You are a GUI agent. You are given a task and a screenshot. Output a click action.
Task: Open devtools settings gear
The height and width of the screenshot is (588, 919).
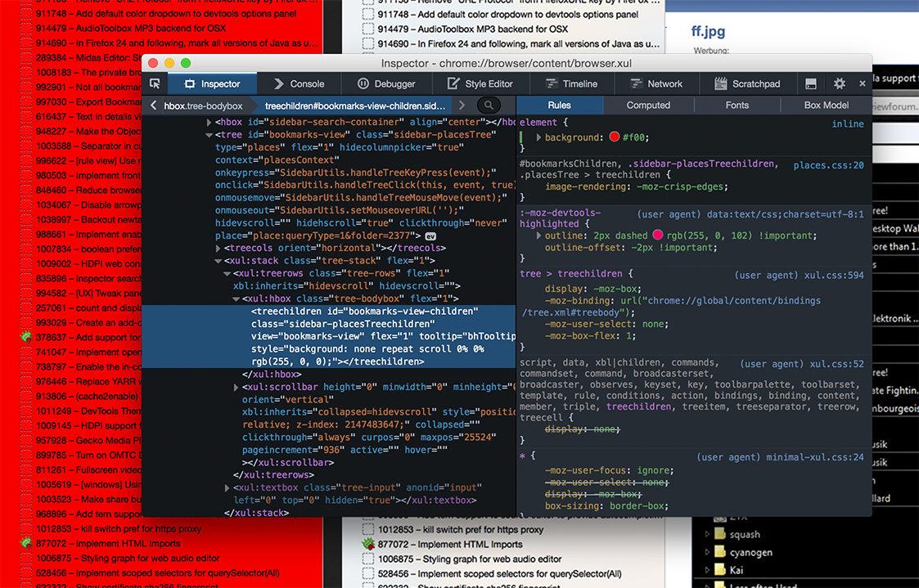coord(839,83)
